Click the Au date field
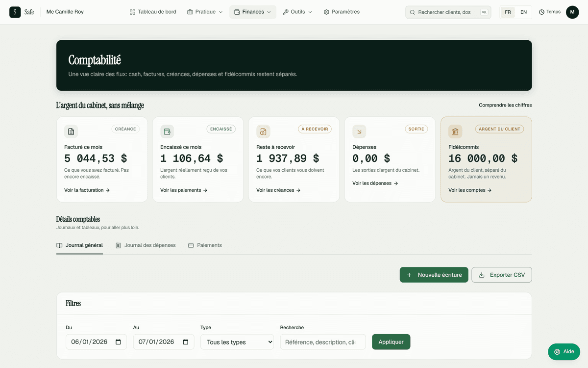Viewport: 588px width, 368px height. point(164,342)
